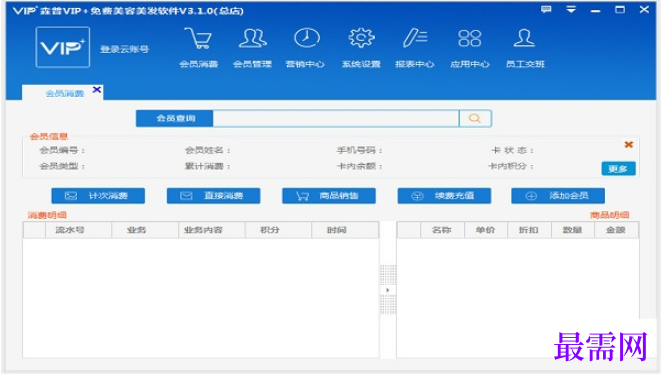Click the VIP+ logo
666x378 pixels.
pos(63,47)
